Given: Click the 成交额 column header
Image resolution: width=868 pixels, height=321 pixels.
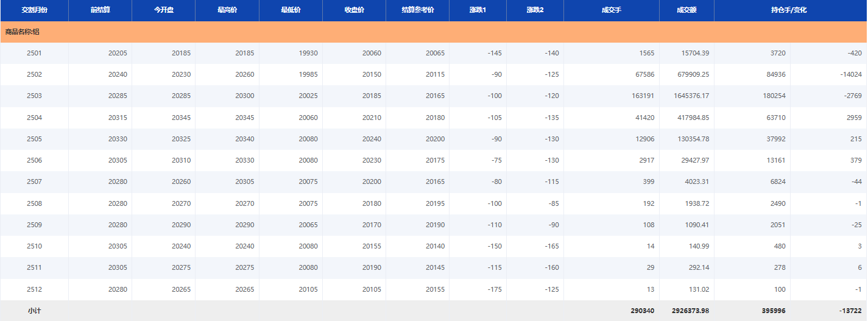Looking at the screenshot, I should [x=686, y=10].
